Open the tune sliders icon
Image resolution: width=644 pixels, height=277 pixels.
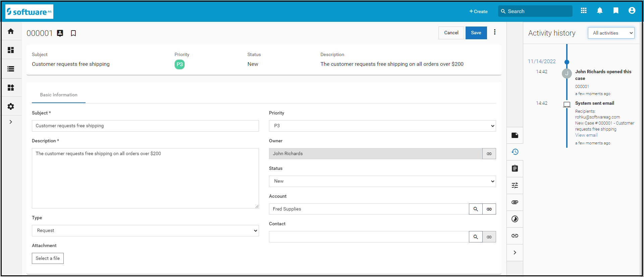[x=515, y=185]
